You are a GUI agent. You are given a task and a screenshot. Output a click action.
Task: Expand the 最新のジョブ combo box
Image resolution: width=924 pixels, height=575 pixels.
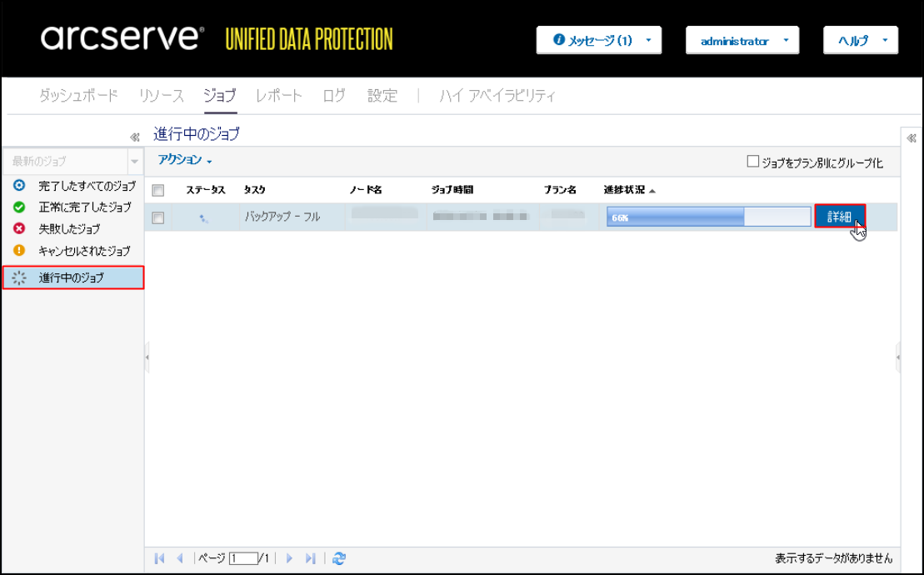pyautogui.click(x=134, y=161)
